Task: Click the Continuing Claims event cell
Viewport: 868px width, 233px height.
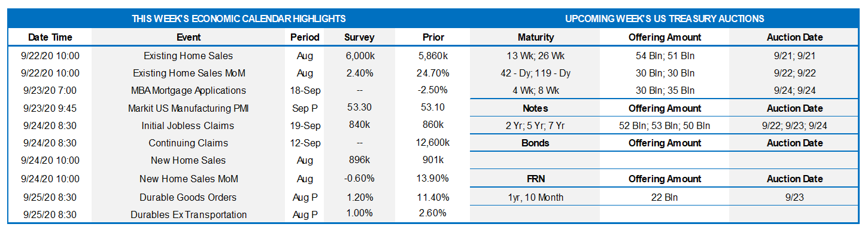Action: click(189, 143)
